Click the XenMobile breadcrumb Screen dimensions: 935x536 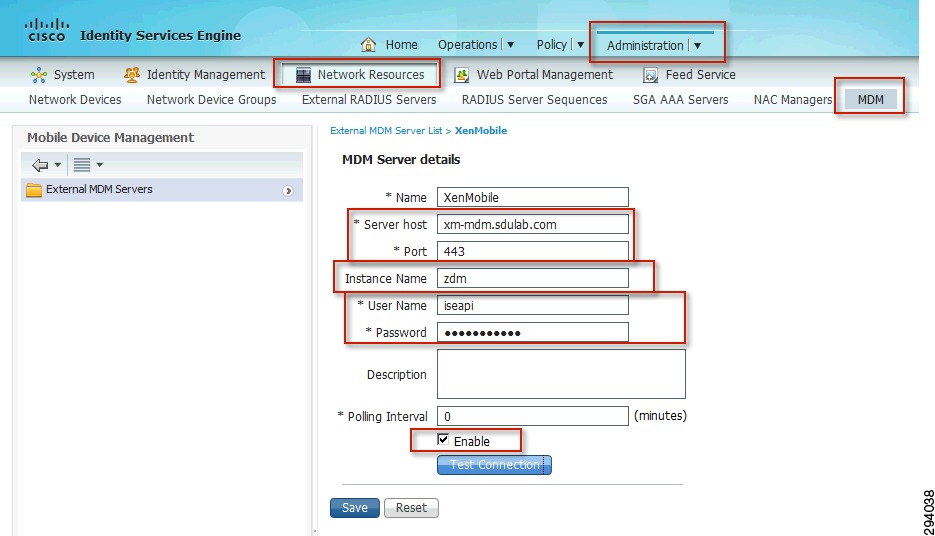[x=481, y=131]
